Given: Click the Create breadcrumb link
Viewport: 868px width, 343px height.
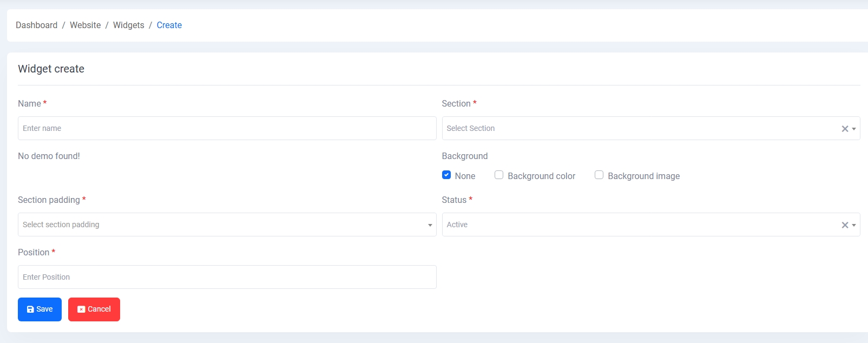Looking at the screenshot, I should pos(169,25).
